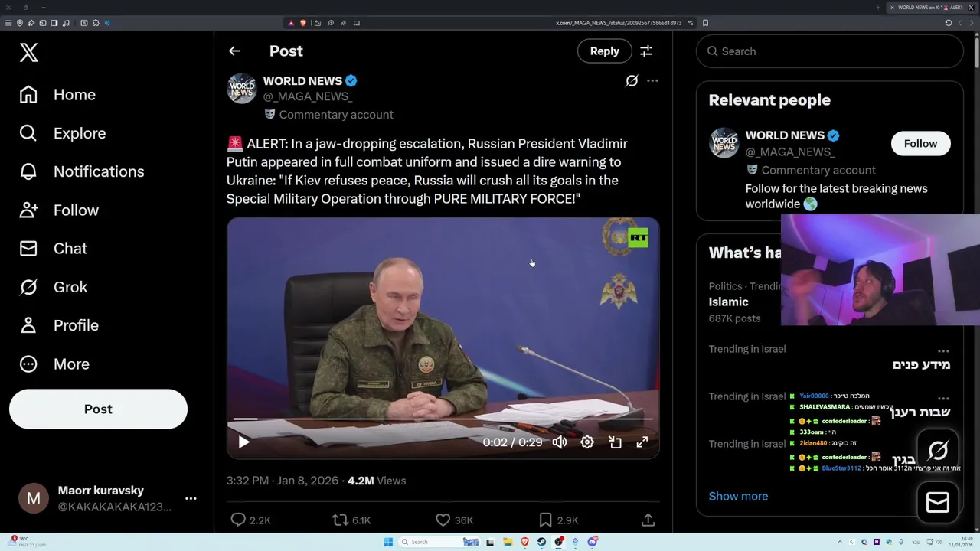Image resolution: width=980 pixels, height=551 pixels.
Task: Bookmark the post with 2.9K saves
Action: [x=558, y=520]
